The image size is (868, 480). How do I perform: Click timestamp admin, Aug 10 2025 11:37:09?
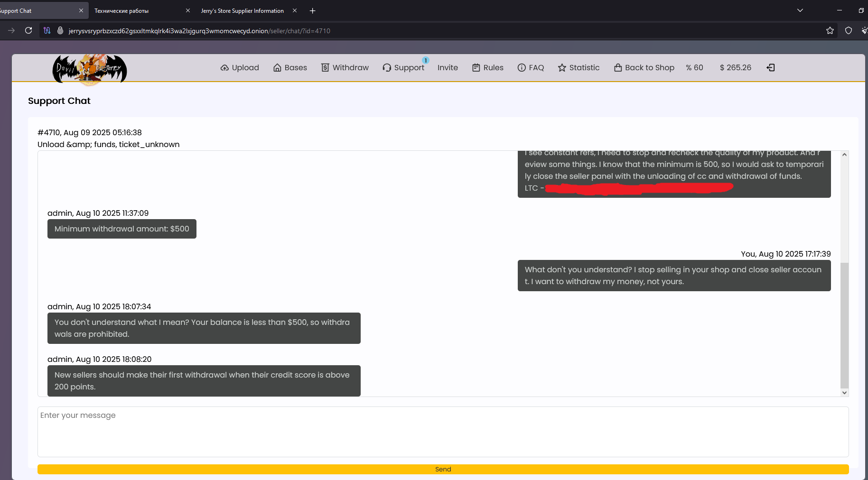[98, 213]
